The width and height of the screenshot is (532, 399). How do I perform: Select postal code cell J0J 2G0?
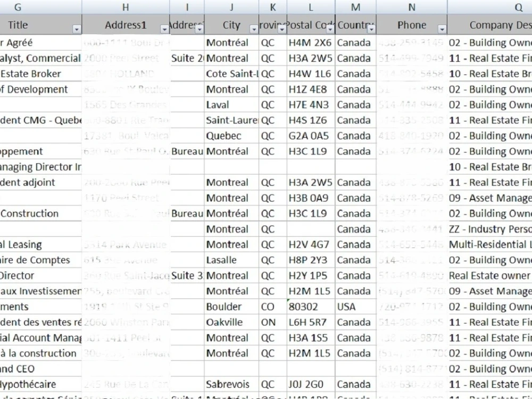(311, 385)
